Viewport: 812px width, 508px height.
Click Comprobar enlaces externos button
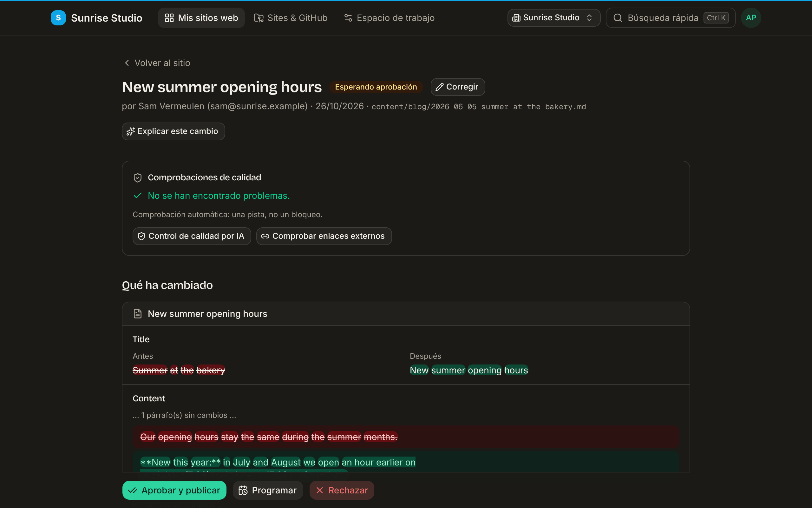point(324,236)
